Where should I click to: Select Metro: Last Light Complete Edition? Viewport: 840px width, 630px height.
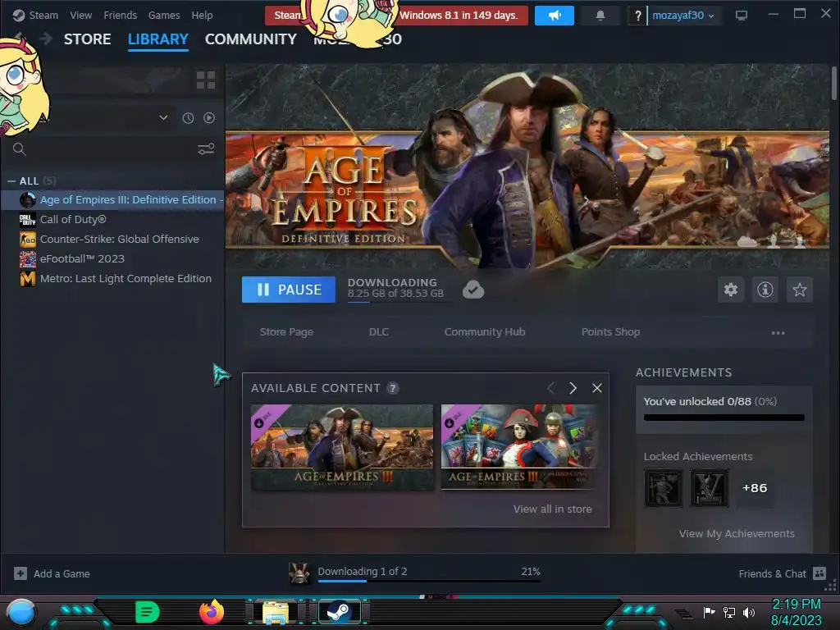[x=112, y=279]
